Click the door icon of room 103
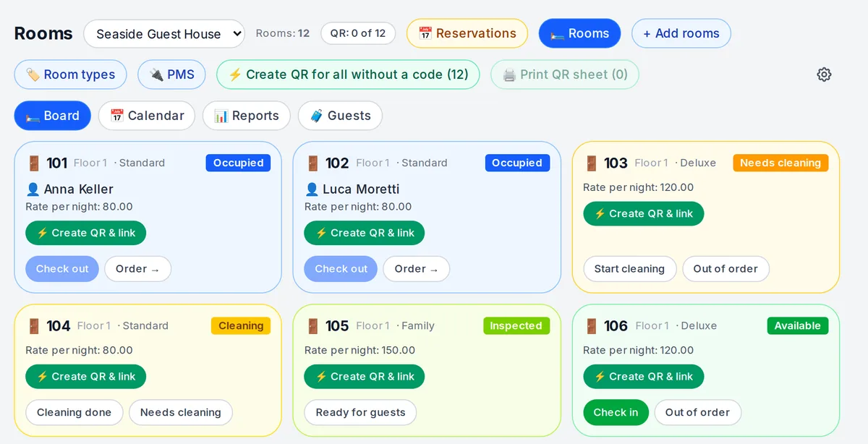868x444 pixels. click(591, 163)
